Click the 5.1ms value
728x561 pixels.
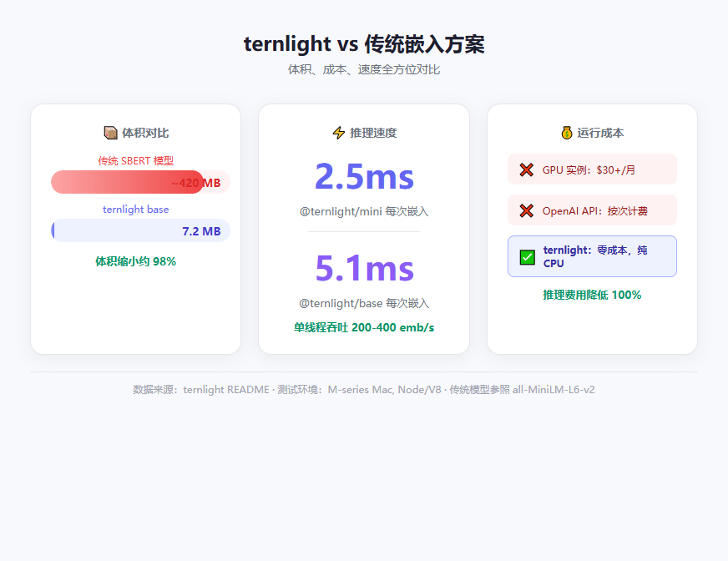coord(364,268)
